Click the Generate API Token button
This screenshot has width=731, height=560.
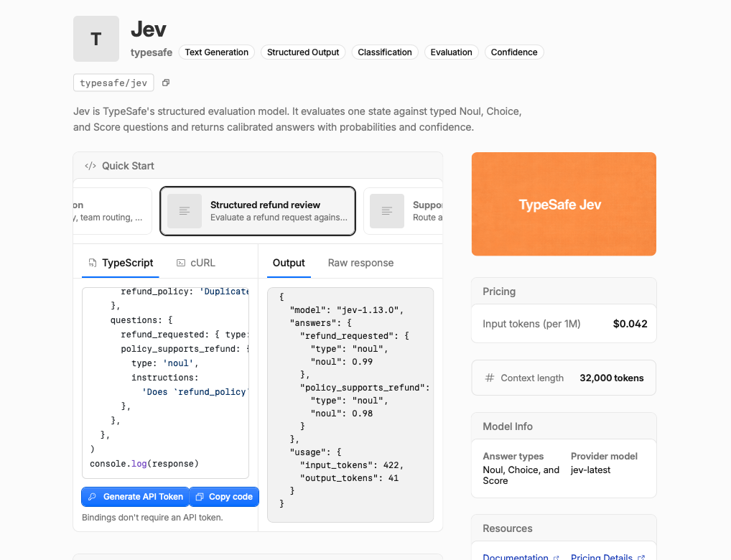point(135,497)
